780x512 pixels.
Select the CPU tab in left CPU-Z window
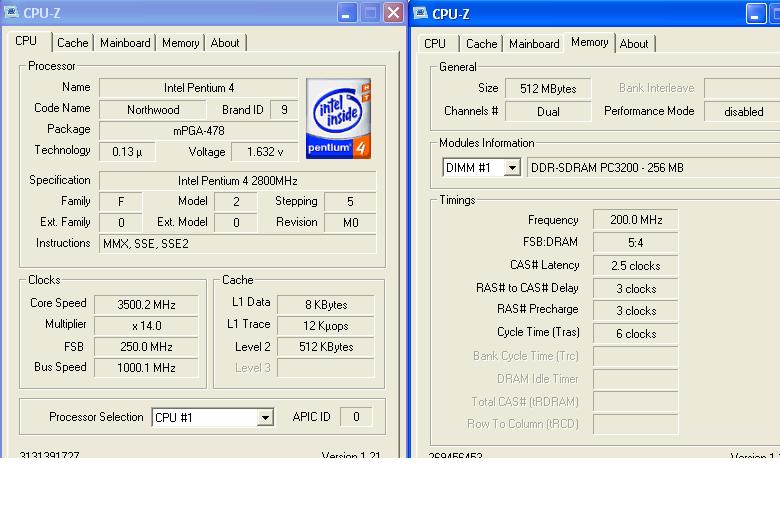click(x=27, y=41)
